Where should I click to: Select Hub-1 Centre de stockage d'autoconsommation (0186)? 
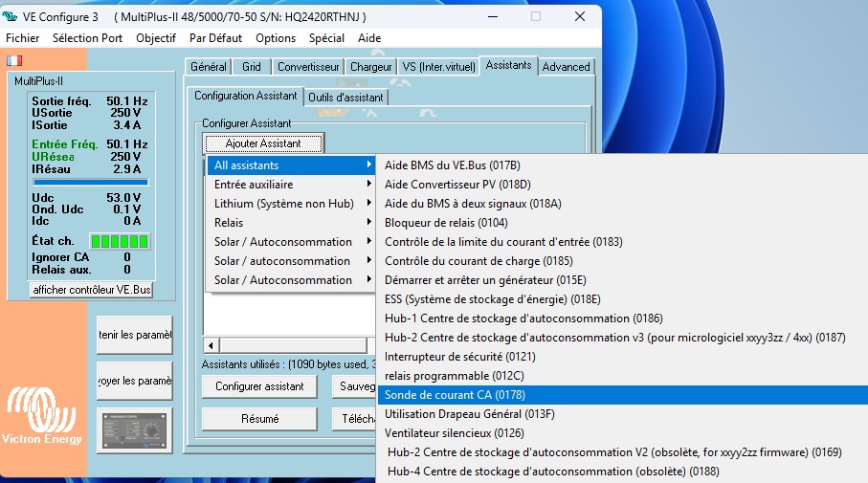tap(622, 318)
